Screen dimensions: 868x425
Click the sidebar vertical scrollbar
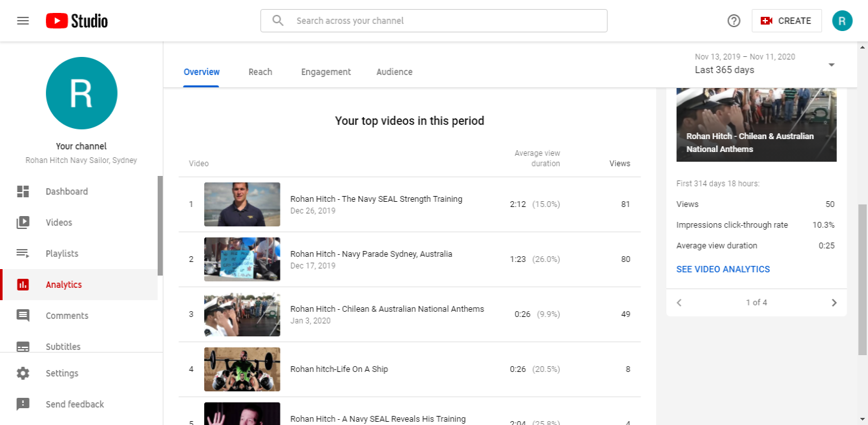click(160, 226)
